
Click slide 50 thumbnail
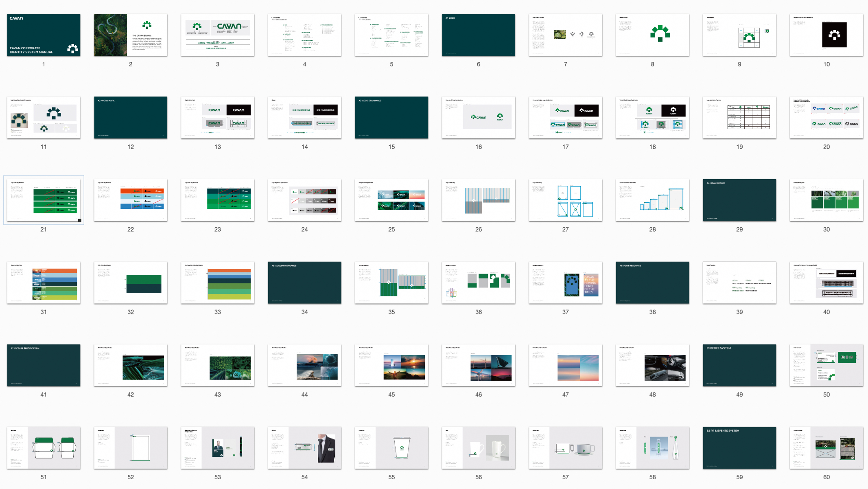coord(826,366)
